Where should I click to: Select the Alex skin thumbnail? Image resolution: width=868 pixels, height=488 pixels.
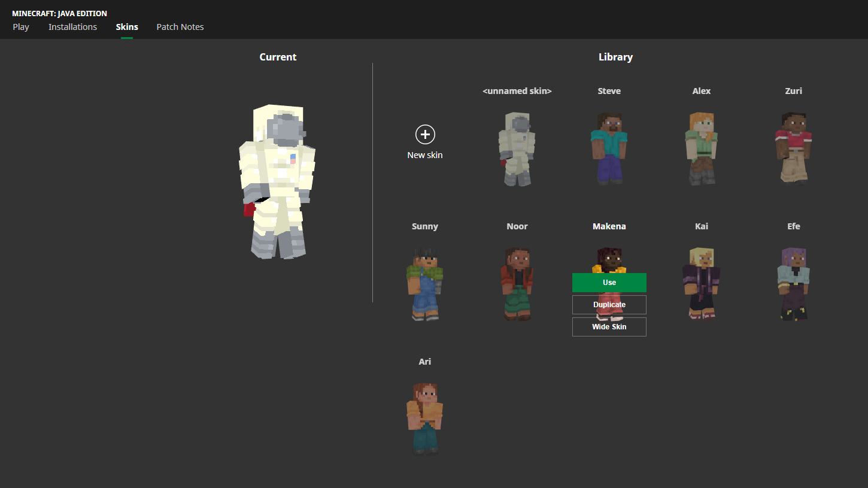(701, 148)
